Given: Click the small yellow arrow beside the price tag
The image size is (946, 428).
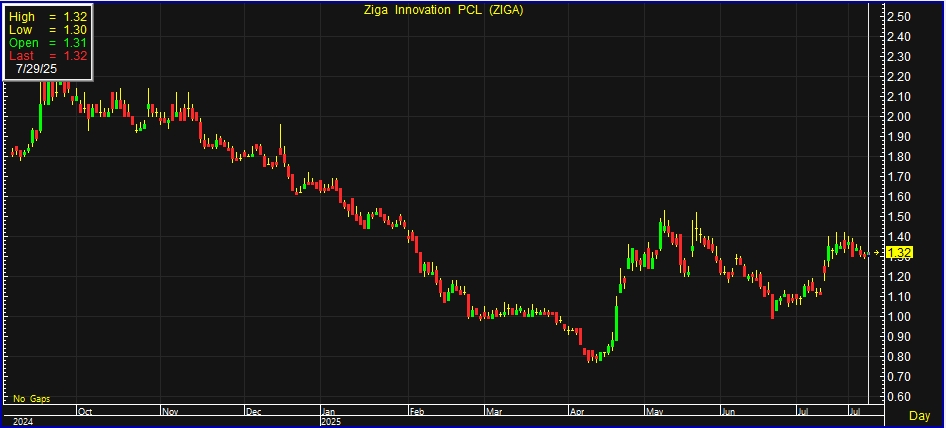Looking at the screenshot, I should tap(877, 253).
